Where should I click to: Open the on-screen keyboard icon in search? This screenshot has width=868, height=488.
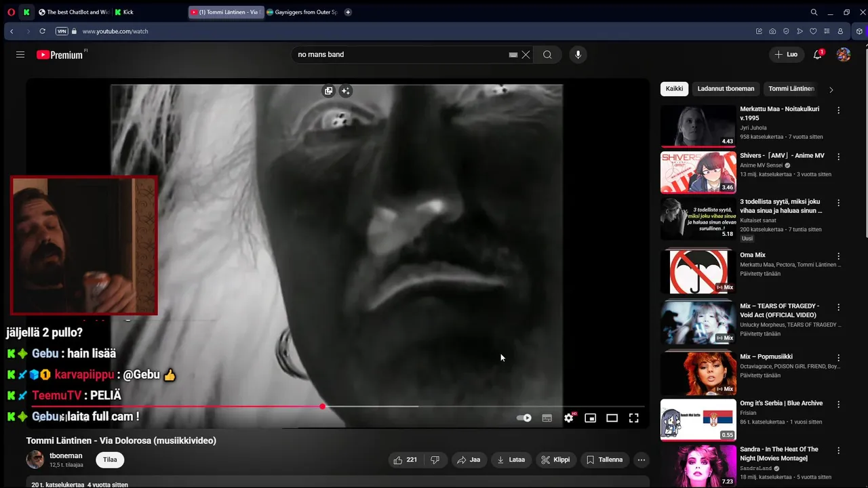[513, 55]
